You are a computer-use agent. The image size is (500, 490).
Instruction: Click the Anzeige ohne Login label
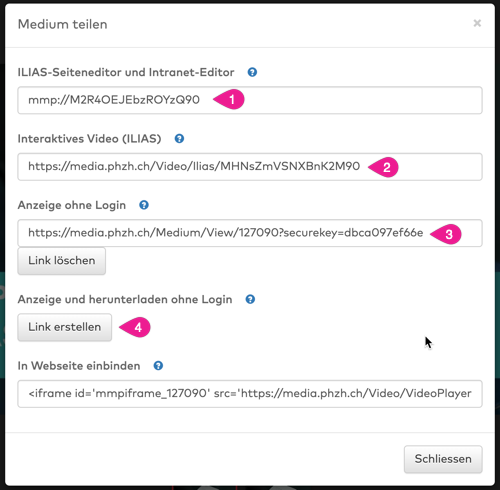[72, 205]
